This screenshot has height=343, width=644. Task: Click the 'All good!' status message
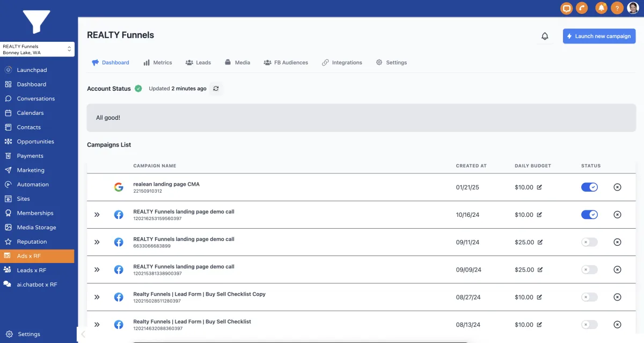pyautogui.click(x=361, y=118)
